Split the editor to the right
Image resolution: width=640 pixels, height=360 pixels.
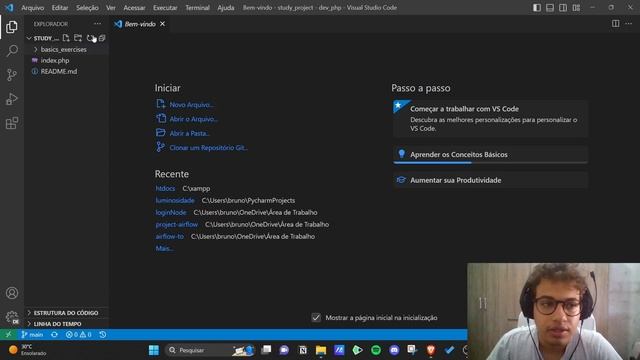click(616, 24)
